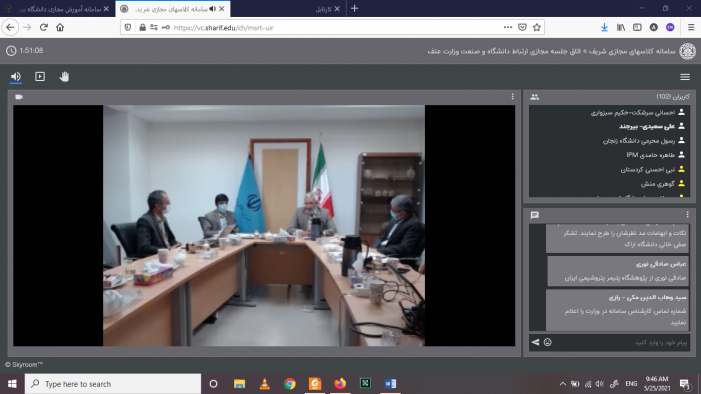Mute the tab audio icon on active tab
The image size is (701, 394).
point(212,8)
